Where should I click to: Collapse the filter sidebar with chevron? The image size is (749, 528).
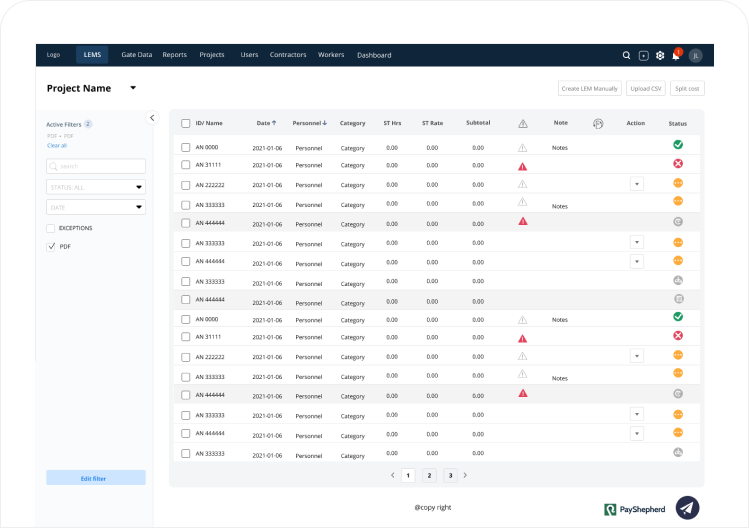point(152,117)
